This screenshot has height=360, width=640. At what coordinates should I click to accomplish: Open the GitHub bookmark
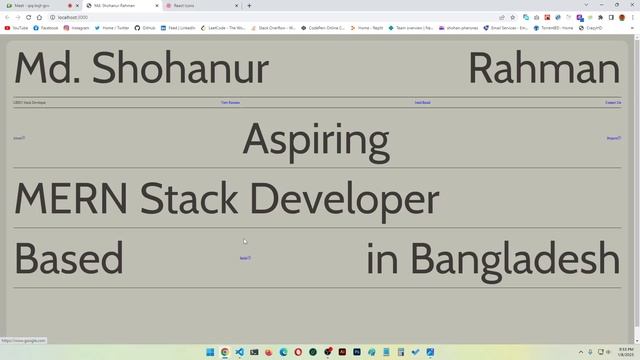pos(145,28)
